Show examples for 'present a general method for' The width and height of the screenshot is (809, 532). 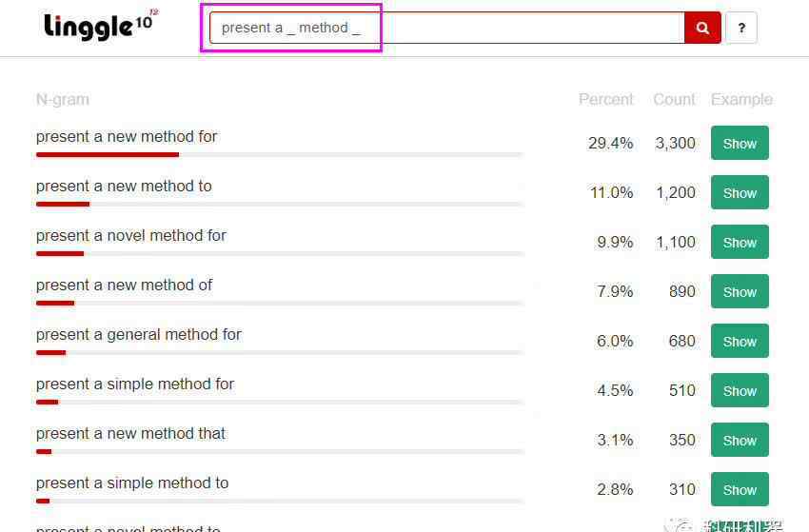click(x=740, y=341)
